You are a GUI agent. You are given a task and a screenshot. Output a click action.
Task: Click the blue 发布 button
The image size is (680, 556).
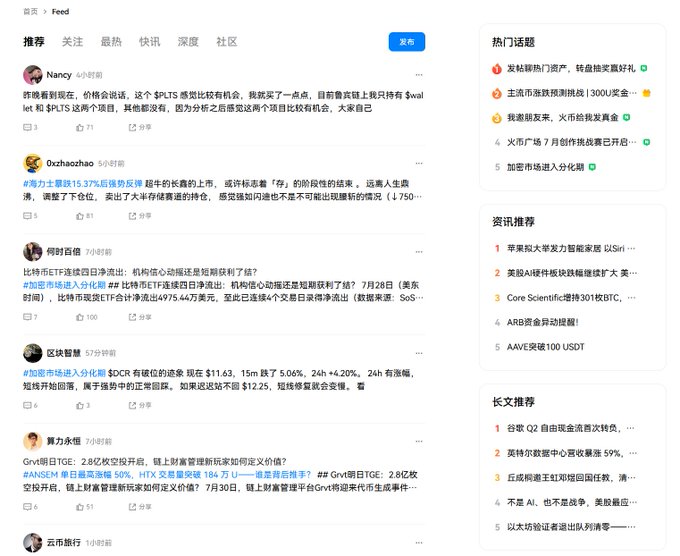point(407,42)
